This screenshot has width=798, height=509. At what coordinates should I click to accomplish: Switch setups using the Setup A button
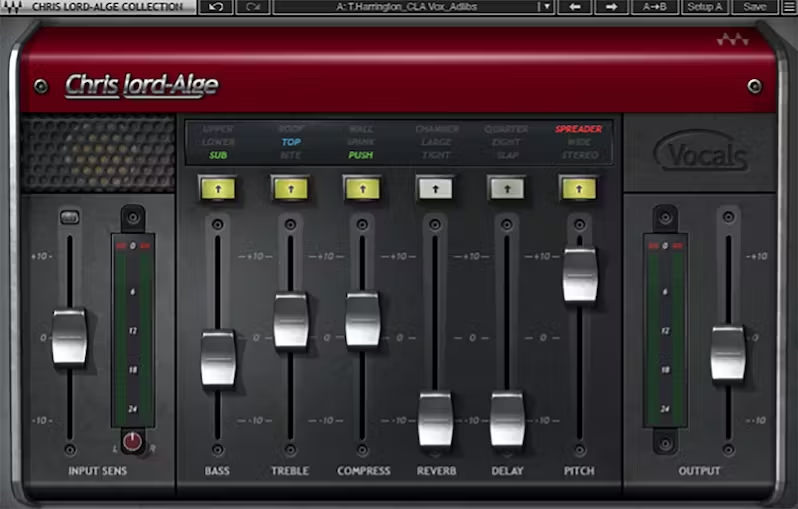point(704,7)
